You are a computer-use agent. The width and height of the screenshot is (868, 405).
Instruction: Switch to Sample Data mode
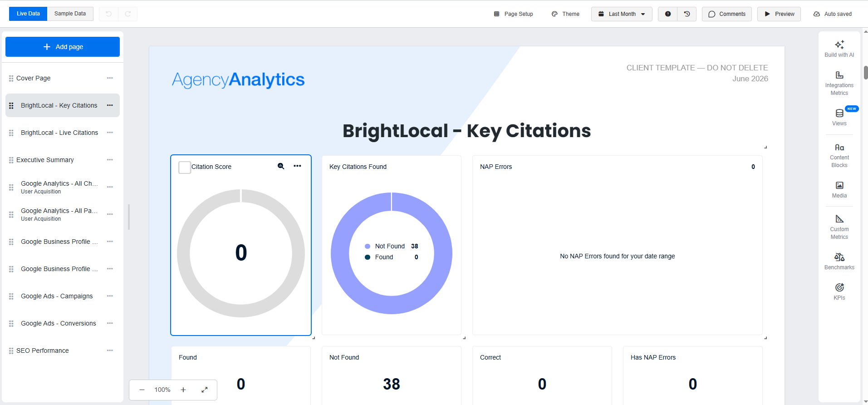pos(70,14)
